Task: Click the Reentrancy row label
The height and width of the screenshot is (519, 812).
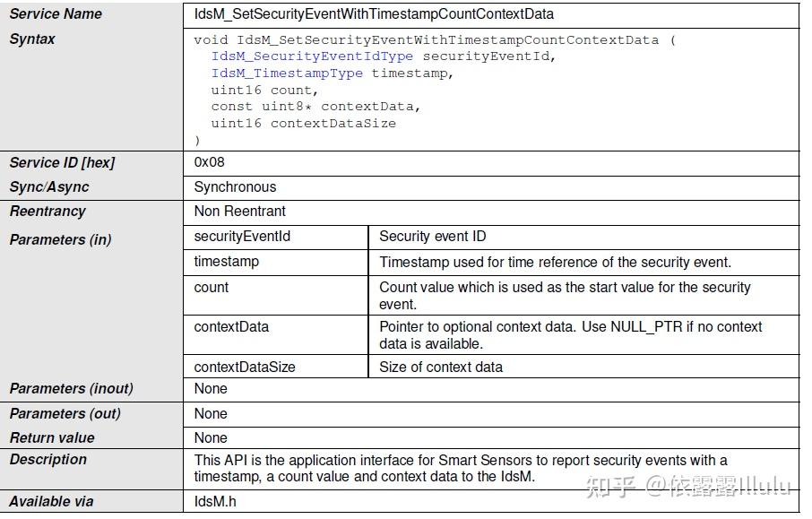Action: coord(48,212)
